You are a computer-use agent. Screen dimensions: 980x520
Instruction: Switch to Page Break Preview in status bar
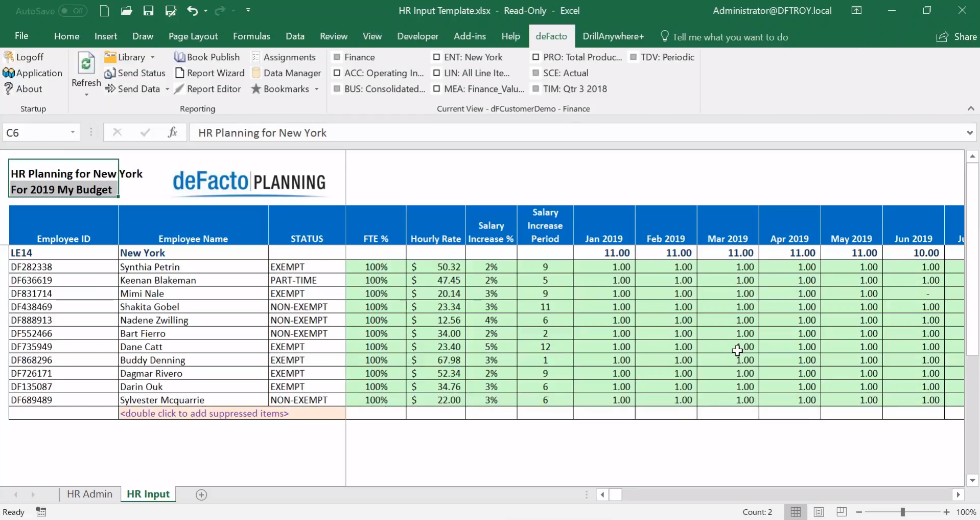point(842,512)
